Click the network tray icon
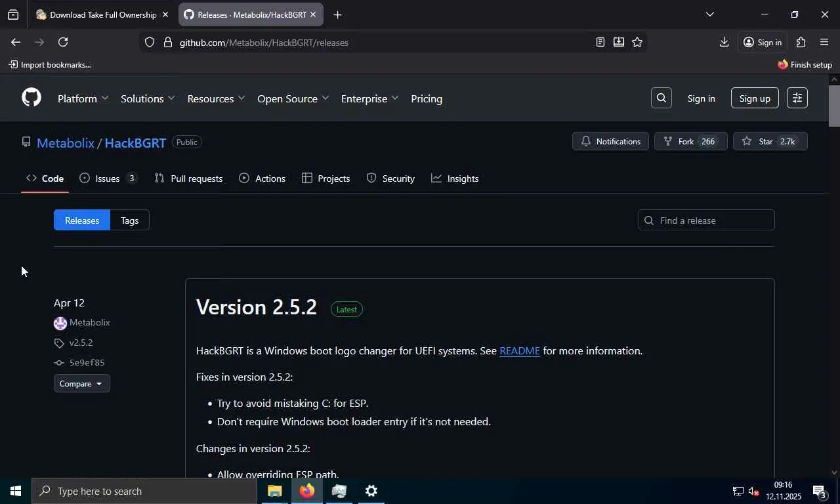Viewport: 840px width, 504px height. coord(738,491)
